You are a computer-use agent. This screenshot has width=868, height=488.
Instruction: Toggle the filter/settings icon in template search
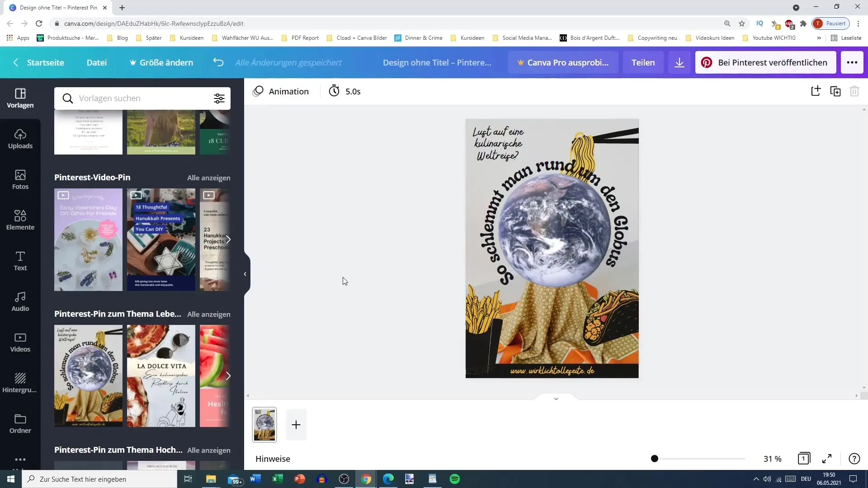pyautogui.click(x=220, y=99)
